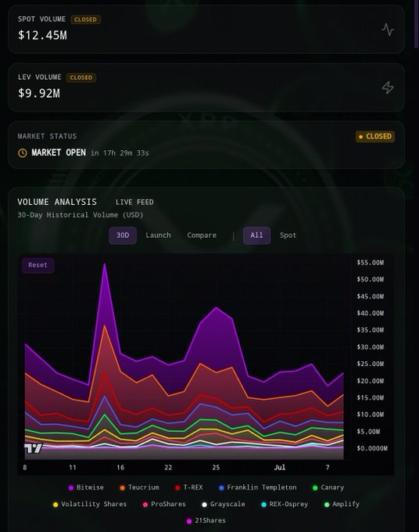
Task: Click the VOLUME ANALYSIS heading
Action: [x=57, y=202]
